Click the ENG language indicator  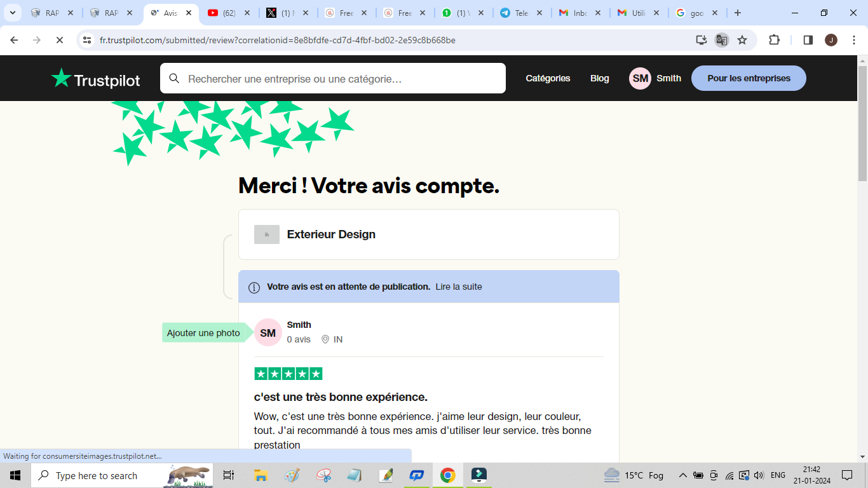(778, 475)
